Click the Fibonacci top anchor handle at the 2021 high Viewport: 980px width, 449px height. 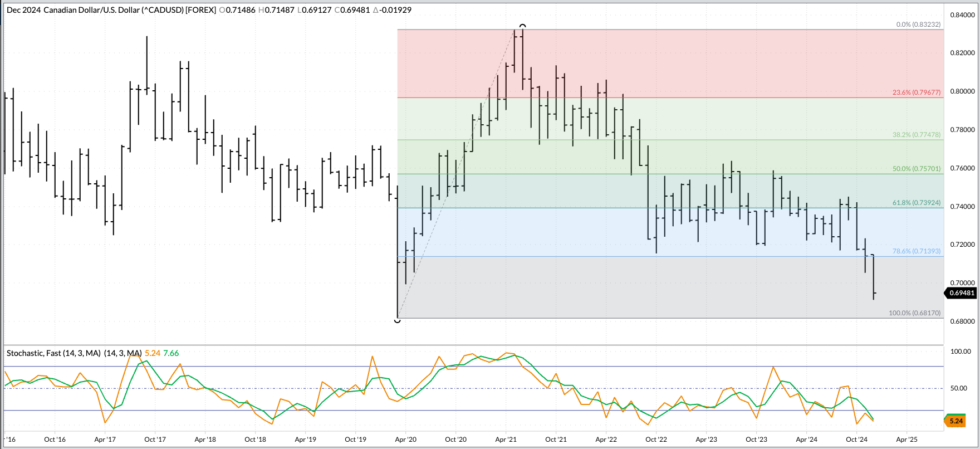(522, 26)
